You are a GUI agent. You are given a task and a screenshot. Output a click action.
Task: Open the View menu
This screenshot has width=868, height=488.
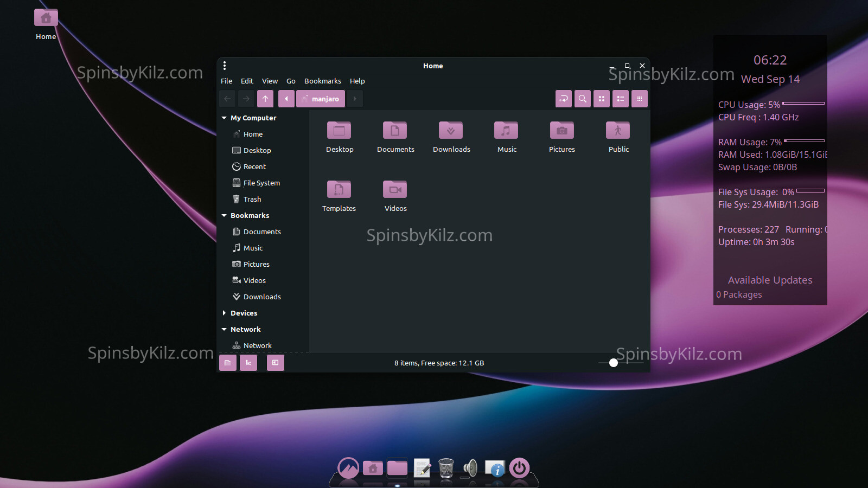pos(270,81)
